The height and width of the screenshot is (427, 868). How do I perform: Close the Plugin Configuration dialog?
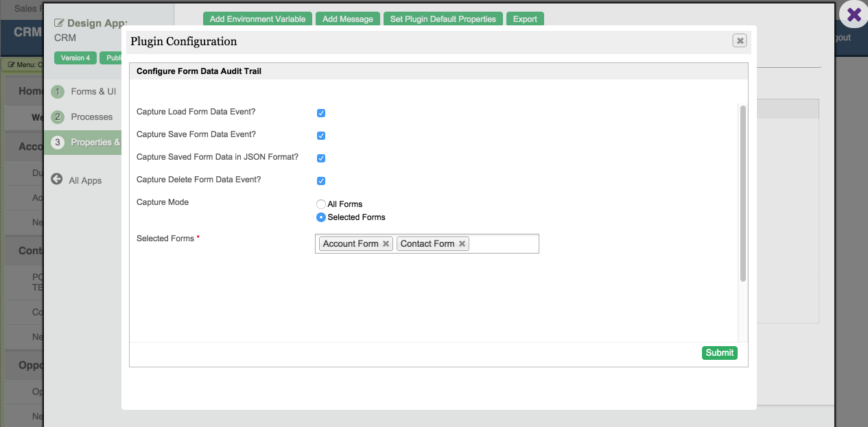tap(740, 41)
